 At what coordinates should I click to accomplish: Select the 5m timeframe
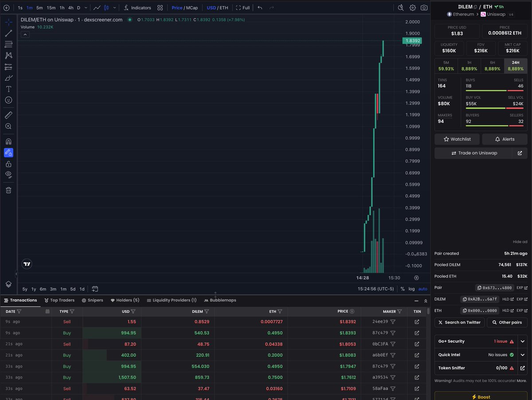click(x=39, y=8)
